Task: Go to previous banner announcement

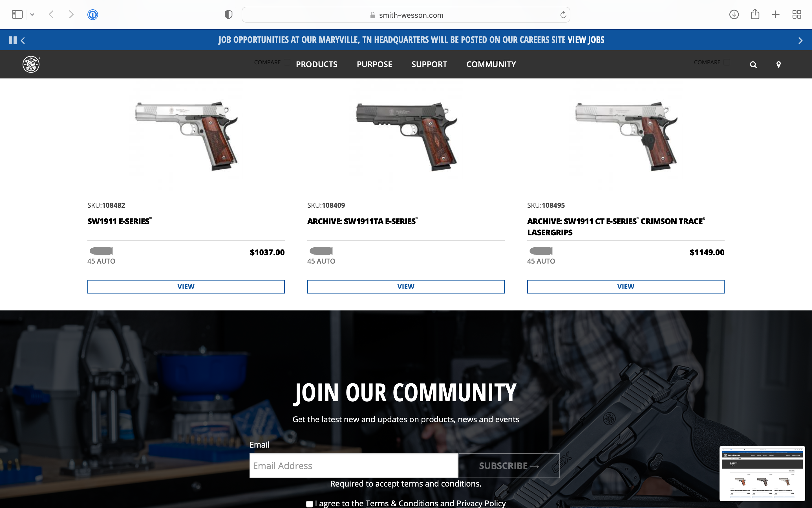Action: tap(23, 41)
